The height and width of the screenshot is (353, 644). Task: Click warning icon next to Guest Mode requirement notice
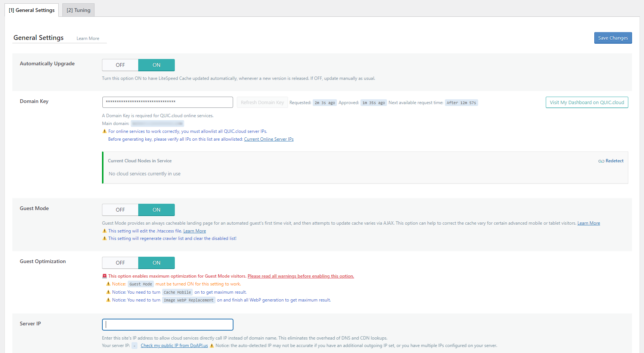pyautogui.click(x=108, y=284)
